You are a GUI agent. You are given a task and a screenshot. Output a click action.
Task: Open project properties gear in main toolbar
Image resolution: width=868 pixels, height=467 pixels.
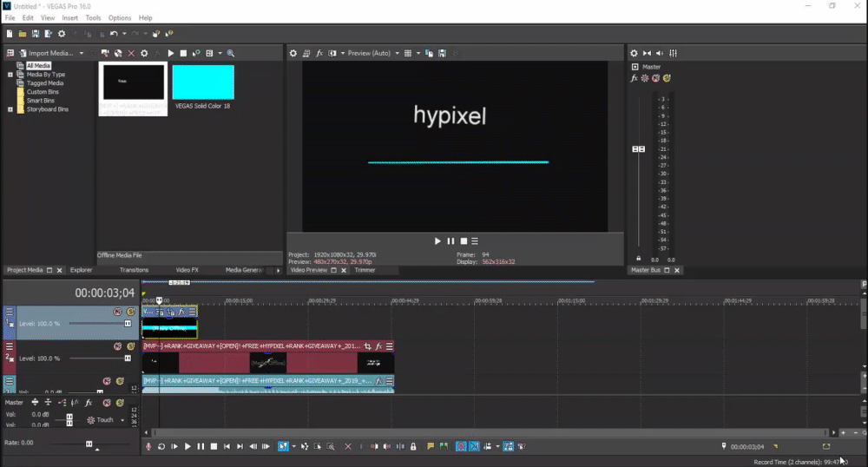[x=62, y=34]
